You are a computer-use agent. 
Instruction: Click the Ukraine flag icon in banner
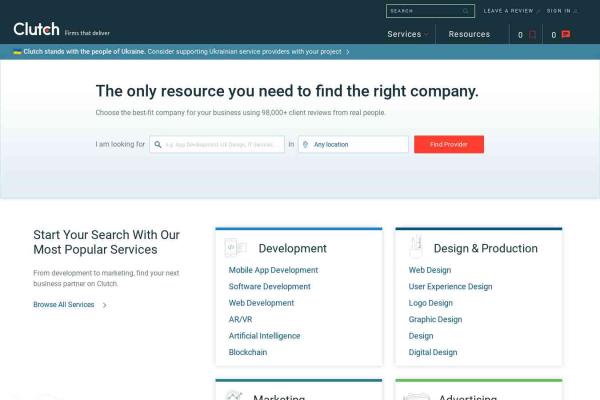pos(17,50)
